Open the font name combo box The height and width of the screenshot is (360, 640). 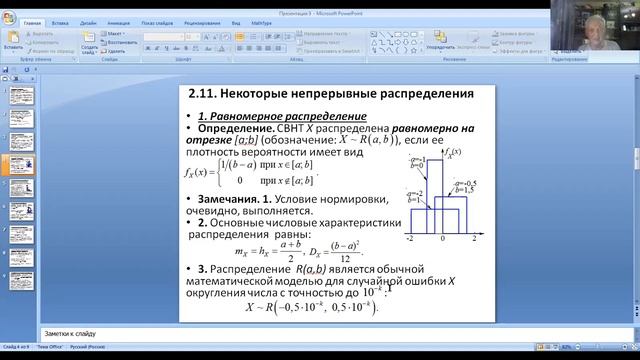[164, 37]
